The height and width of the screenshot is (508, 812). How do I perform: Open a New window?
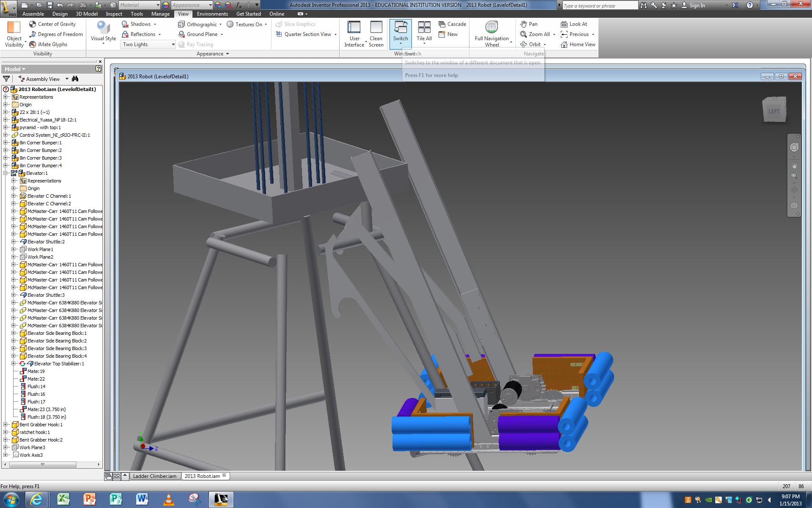pyautogui.click(x=448, y=34)
